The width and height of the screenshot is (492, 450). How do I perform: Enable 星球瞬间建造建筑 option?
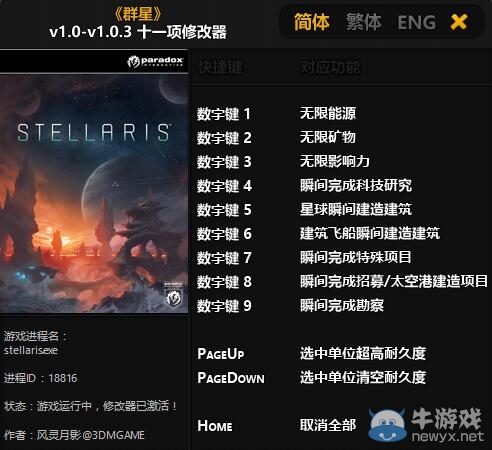pos(356,209)
